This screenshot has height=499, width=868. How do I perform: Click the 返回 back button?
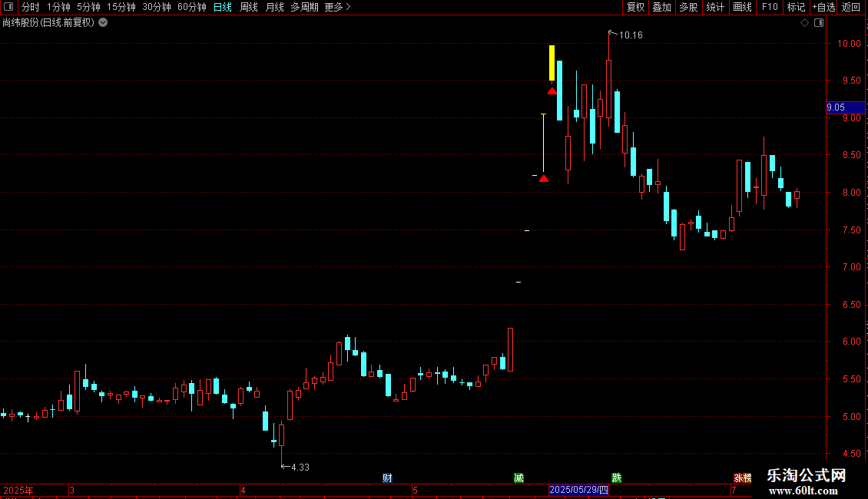851,7
